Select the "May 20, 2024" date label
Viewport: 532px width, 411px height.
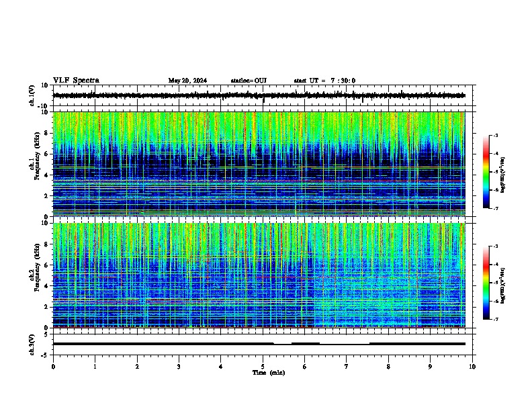(x=187, y=81)
